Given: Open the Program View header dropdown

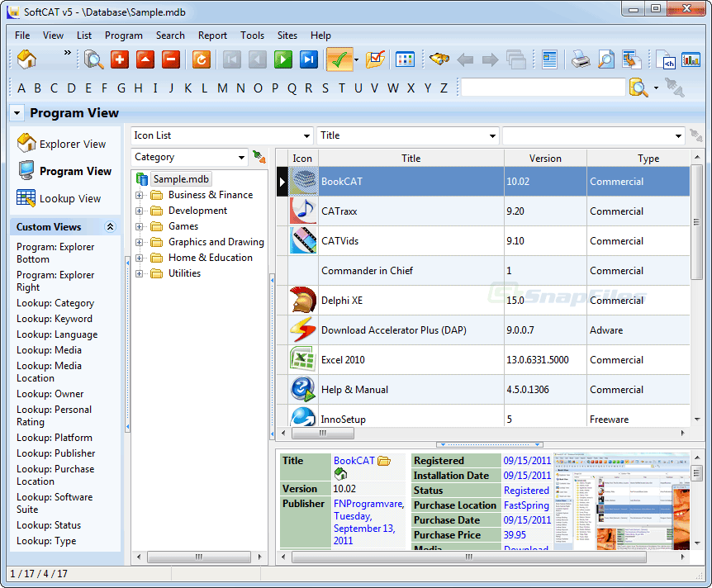Looking at the screenshot, I should coord(17,112).
